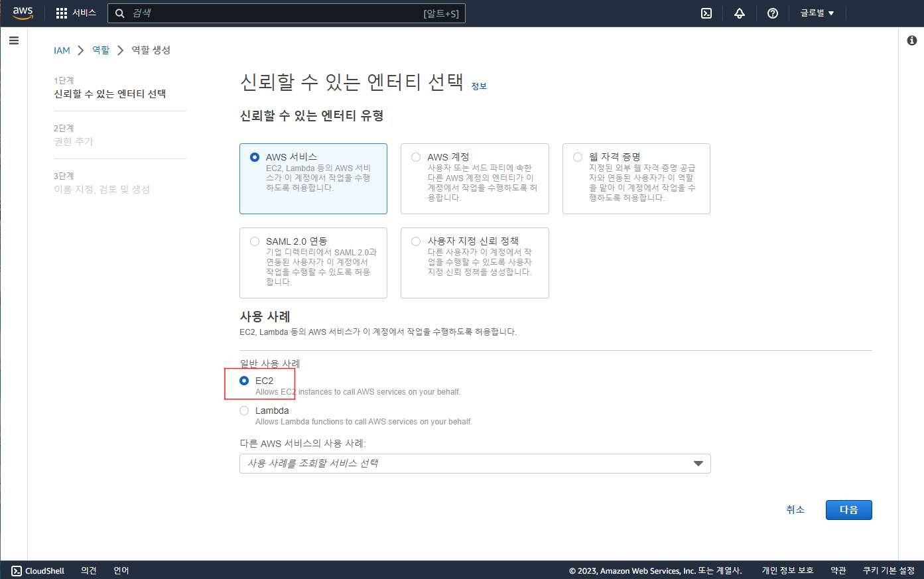
Task: Click the 다음 next button
Action: coord(849,510)
